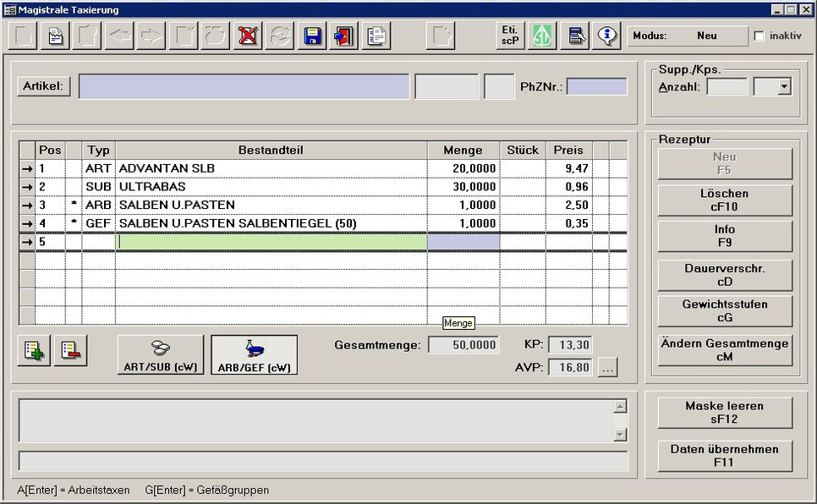Image resolution: width=817 pixels, height=504 pixels.
Task: Delete entry using the red X toolbar icon
Action: (247, 36)
